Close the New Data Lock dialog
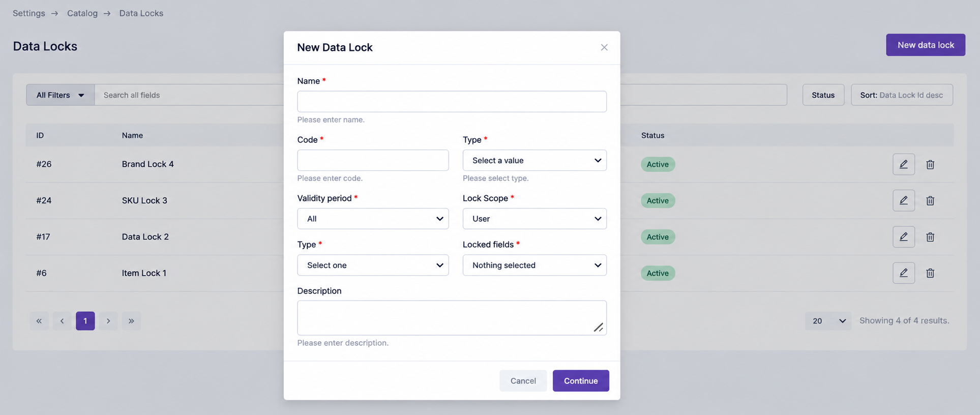 (x=604, y=47)
